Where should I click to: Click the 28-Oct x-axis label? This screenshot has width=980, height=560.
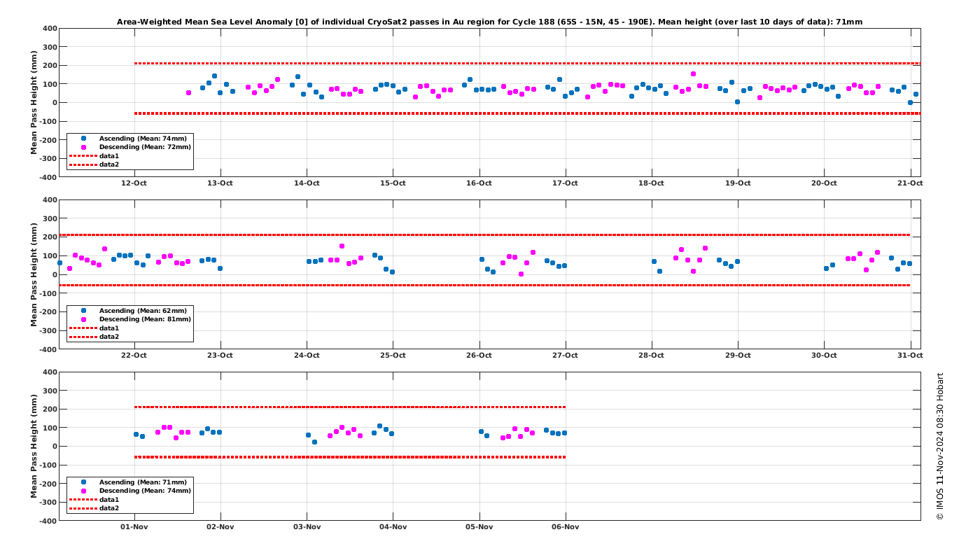652,355
